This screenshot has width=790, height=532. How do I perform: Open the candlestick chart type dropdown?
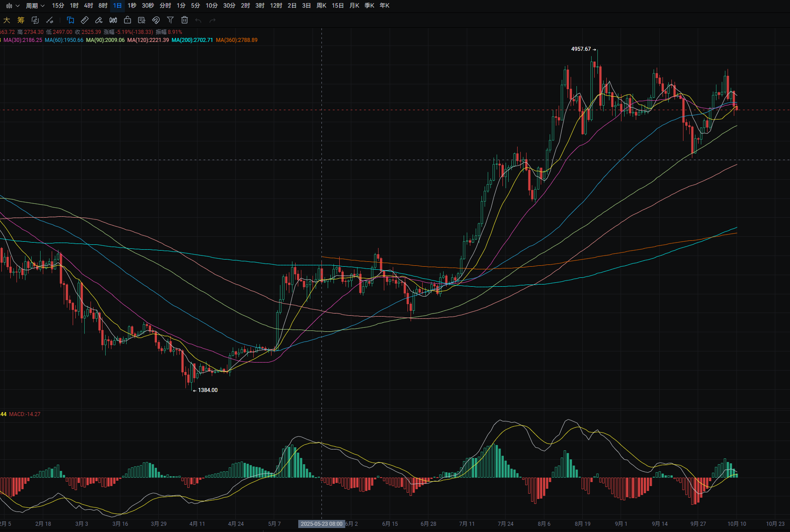click(12, 6)
